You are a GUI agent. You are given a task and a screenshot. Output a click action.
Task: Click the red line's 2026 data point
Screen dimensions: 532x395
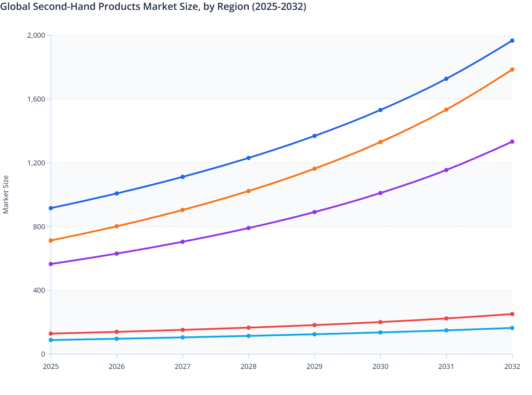(x=117, y=332)
